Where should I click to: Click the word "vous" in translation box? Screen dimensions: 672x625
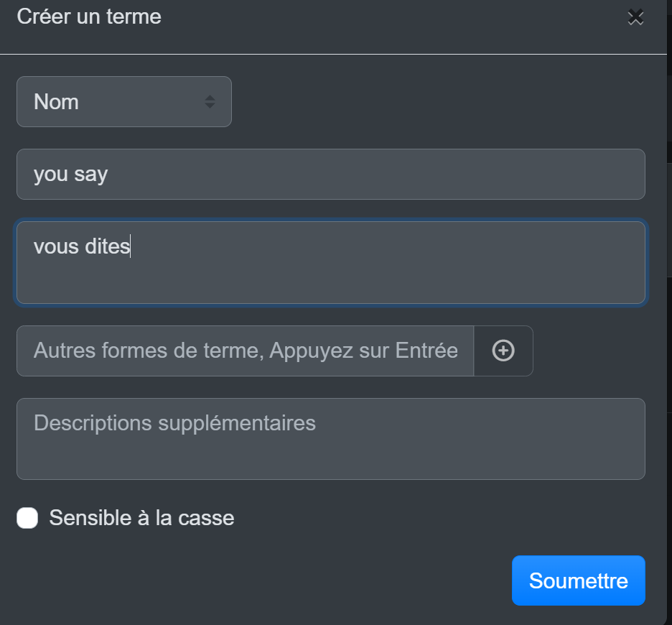(56, 246)
